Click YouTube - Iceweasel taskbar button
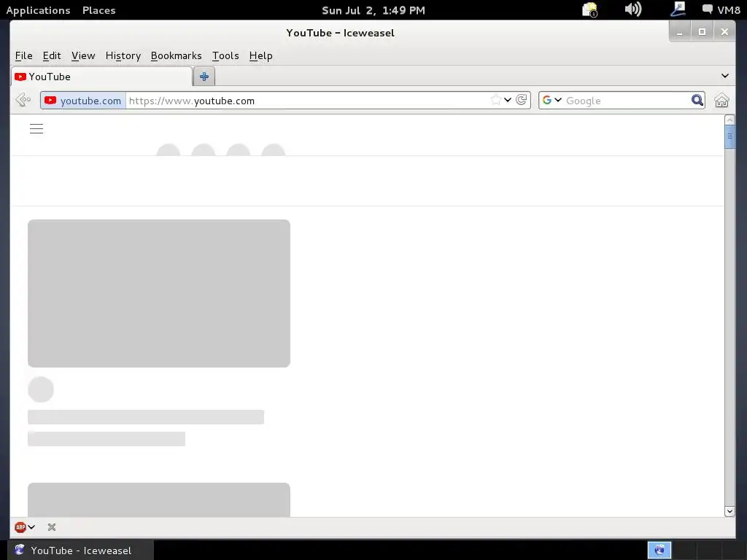Screen dimensions: 747x560 [x=81, y=550]
